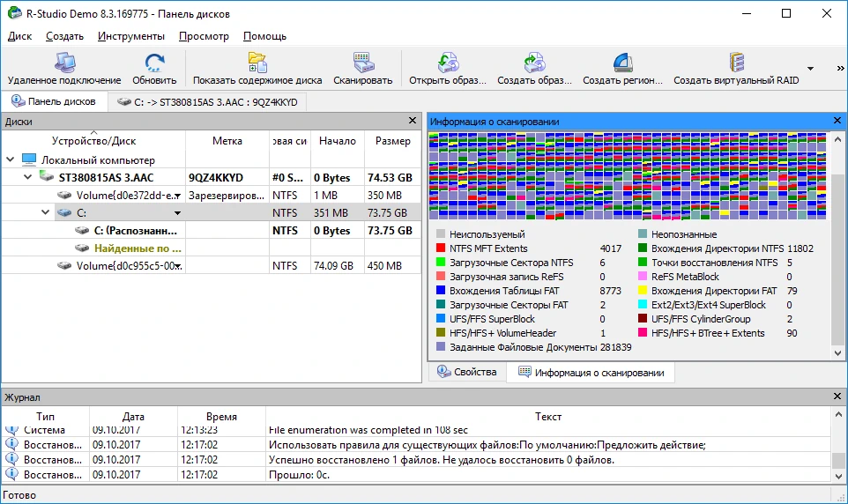The width and height of the screenshot is (848, 504).
Task: Select the ST380815AS 3.AAC hard drive
Action: tap(106, 177)
